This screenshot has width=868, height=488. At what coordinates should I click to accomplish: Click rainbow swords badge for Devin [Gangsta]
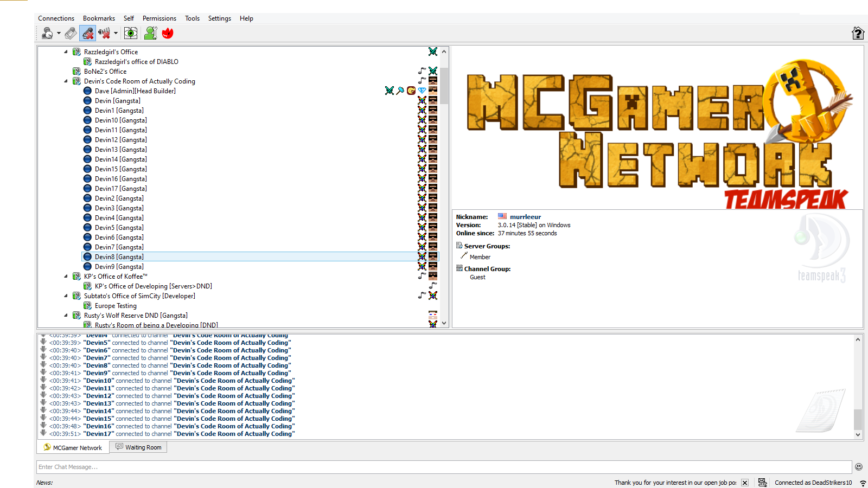pos(422,100)
